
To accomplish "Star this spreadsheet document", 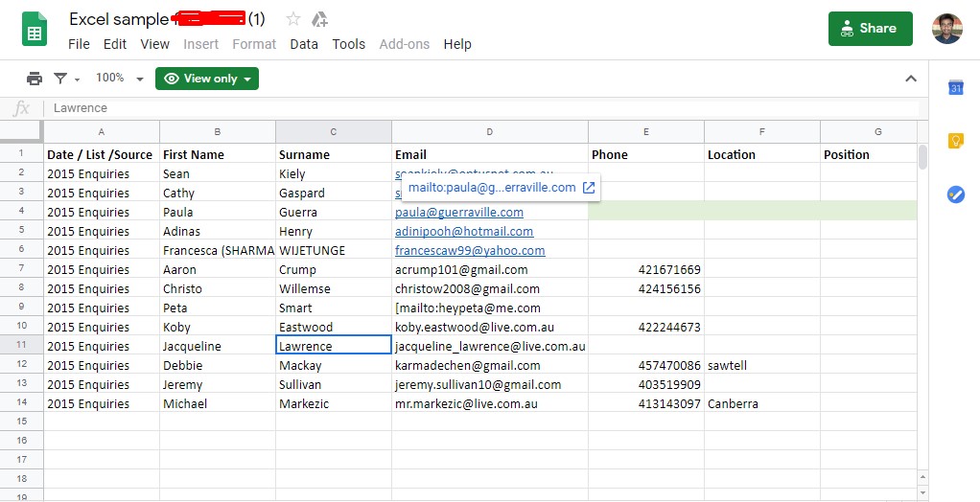I will (x=293, y=19).
